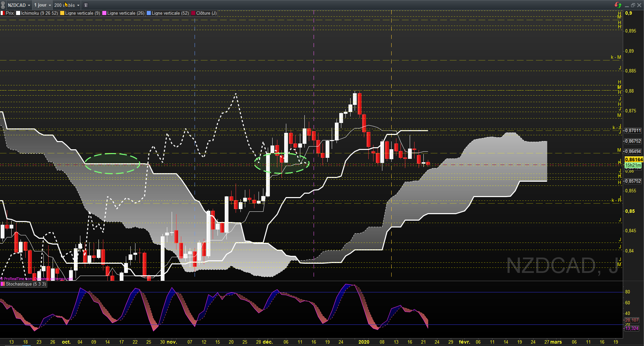Screen dimensions: 644x346
Task: Close the NZDCAD chart window
Action: (639, 5)
